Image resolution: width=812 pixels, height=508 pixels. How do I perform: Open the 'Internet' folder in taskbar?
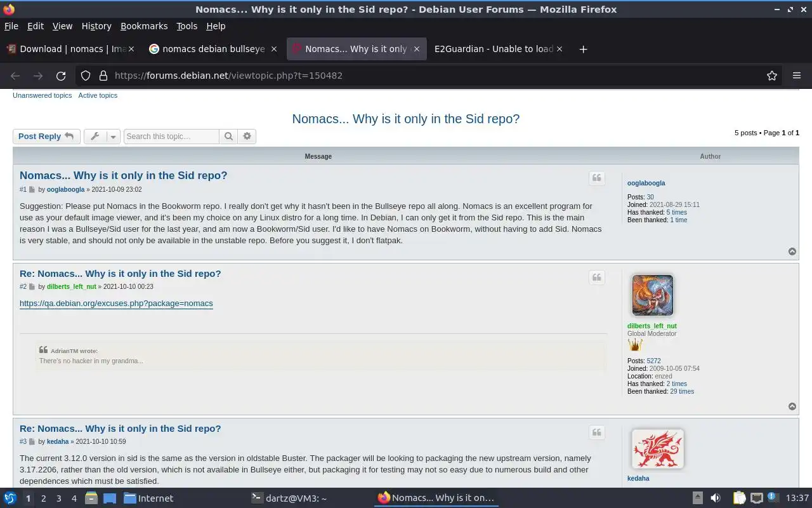click(x=148, y=498)
